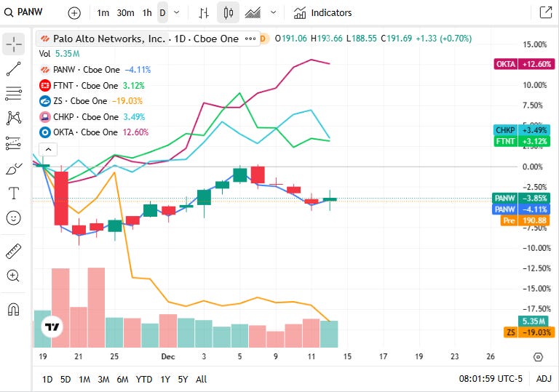Select the chart patterns tool

[x=14, y=118]
